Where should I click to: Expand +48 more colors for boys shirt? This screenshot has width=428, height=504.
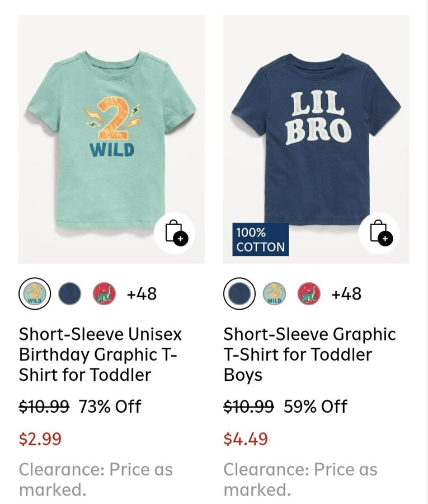[346, 293]
